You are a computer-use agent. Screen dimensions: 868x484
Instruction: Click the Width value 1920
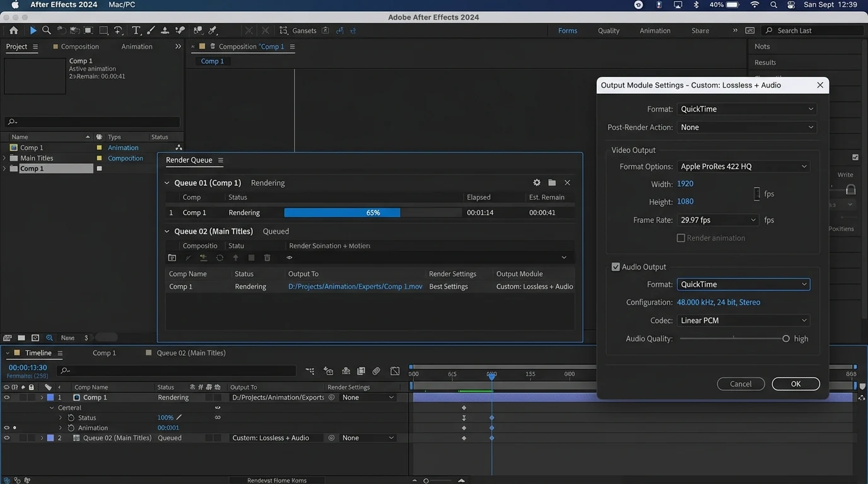(685, 184)
